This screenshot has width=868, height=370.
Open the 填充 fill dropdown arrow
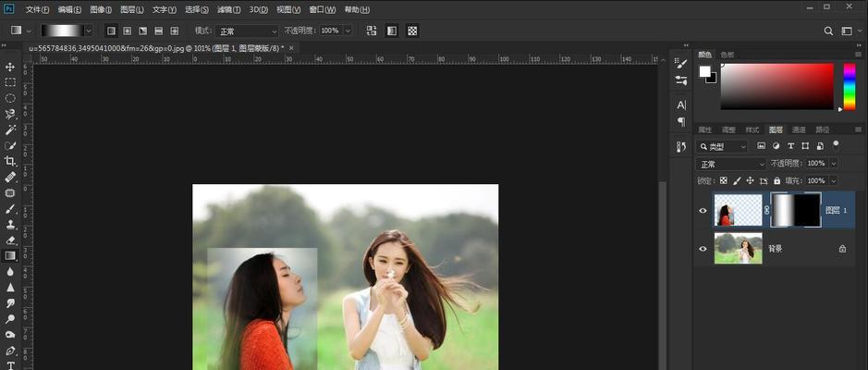click(833, 180)
